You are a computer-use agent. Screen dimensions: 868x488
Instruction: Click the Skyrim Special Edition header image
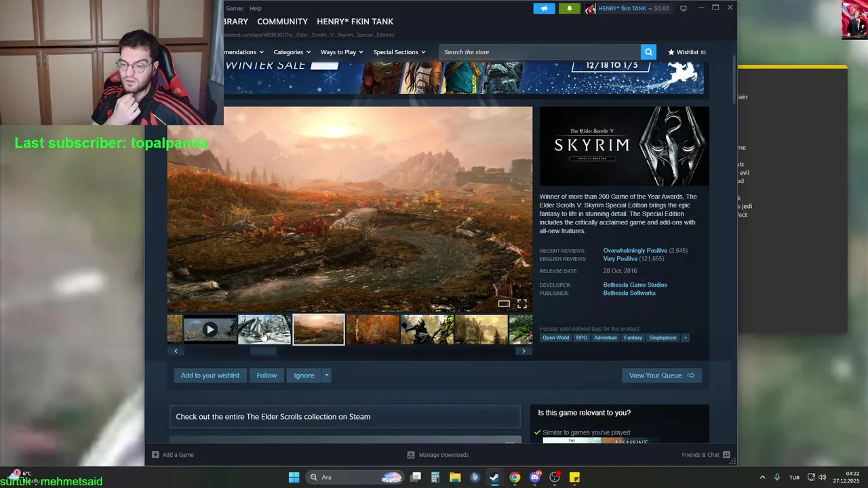point(625,146)
